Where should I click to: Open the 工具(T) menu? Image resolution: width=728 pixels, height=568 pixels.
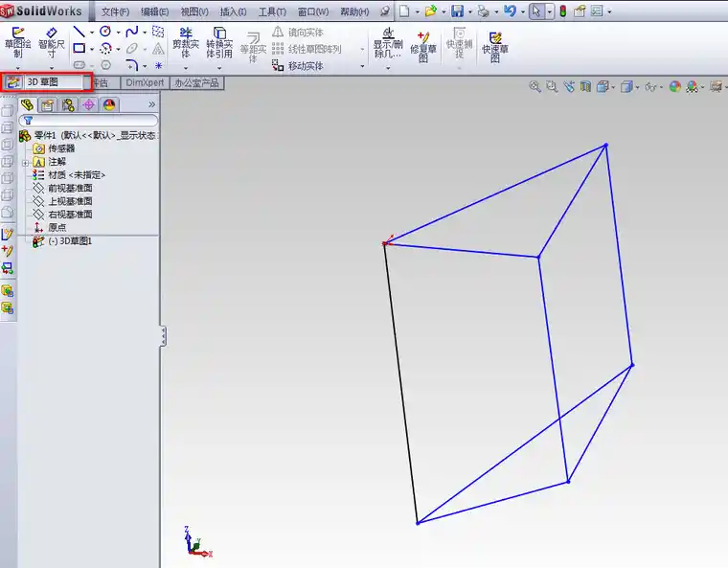(x=272, y=11)
